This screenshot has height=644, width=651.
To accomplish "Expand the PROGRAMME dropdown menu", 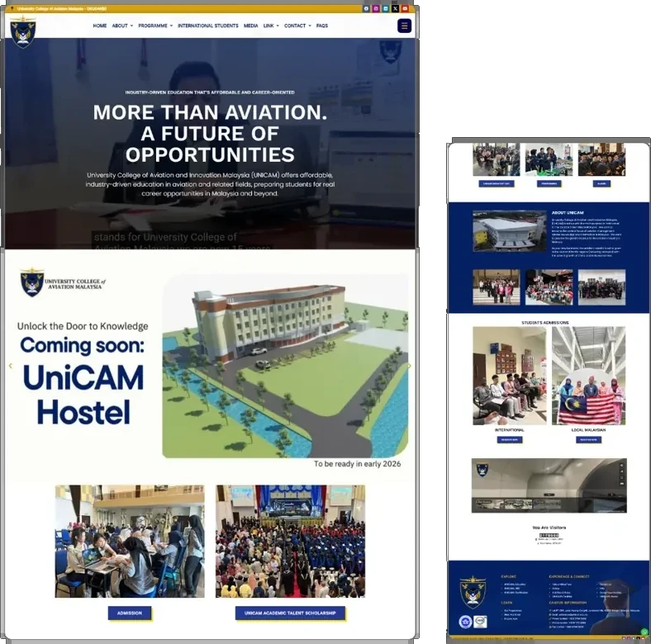I will (155, 26).
